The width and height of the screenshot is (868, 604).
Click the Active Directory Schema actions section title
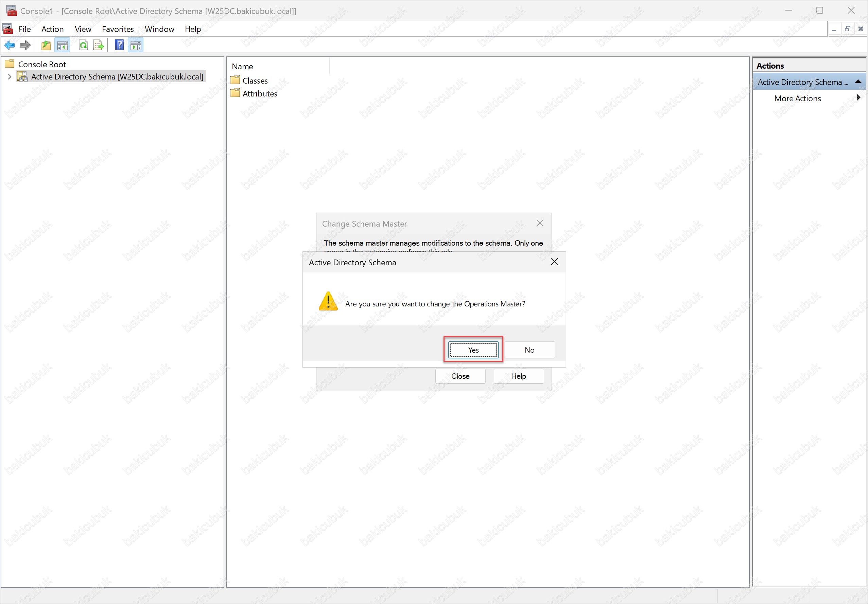click(x=803, y=82)
